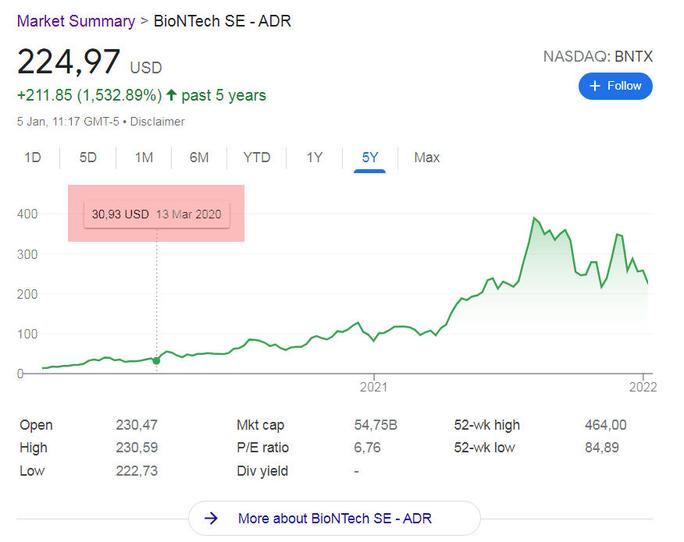Click the Div yield label

tap(262, 471)
